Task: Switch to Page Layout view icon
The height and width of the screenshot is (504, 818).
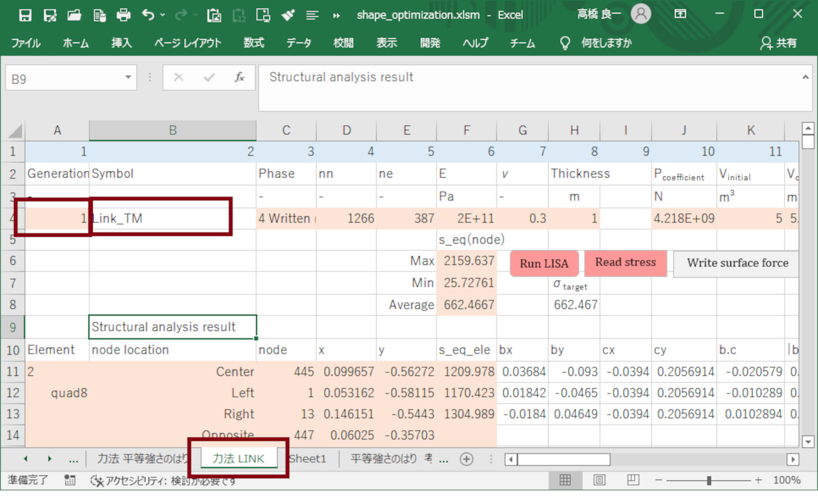Action: (599, 480)
